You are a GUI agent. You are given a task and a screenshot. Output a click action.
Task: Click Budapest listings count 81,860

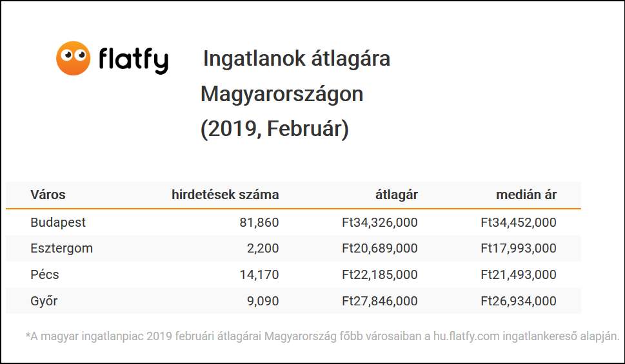pos(259,222)
